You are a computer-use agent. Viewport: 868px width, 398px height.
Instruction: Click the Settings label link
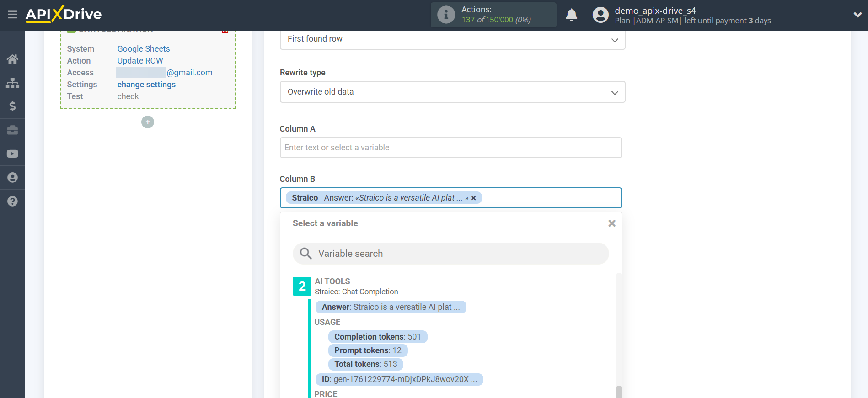click(x=82, y=85)
